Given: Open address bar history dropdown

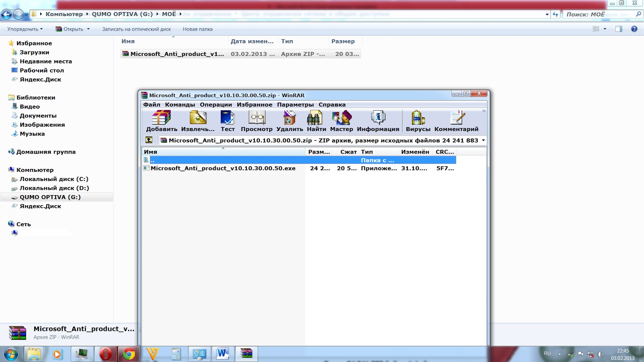Looking at the screenshot, I should [x=547, y=14].
